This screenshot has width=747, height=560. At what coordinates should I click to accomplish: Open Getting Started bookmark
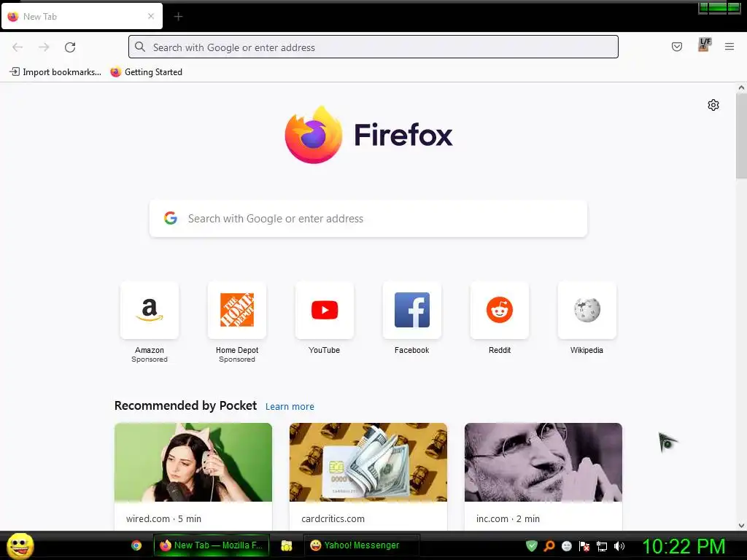146,72
